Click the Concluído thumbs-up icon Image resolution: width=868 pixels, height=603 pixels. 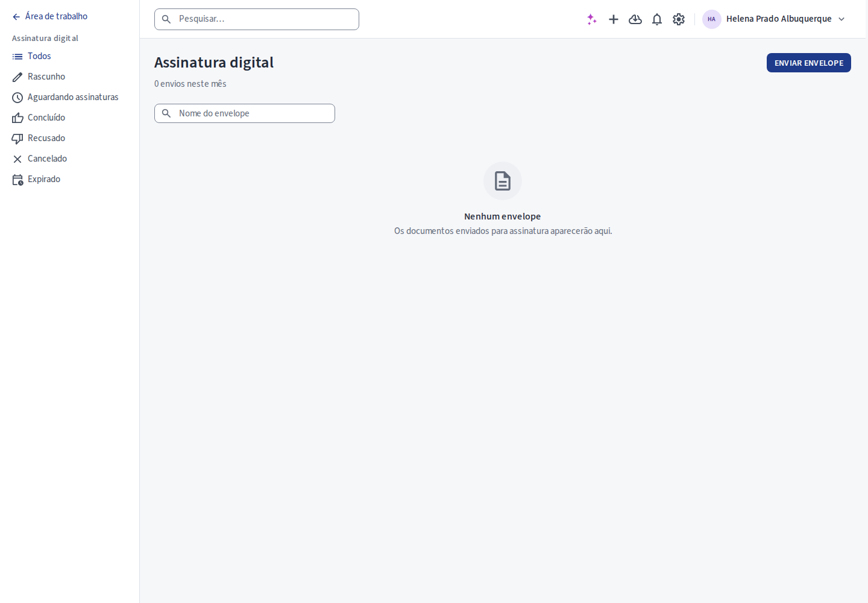click(x=17, y=118)
